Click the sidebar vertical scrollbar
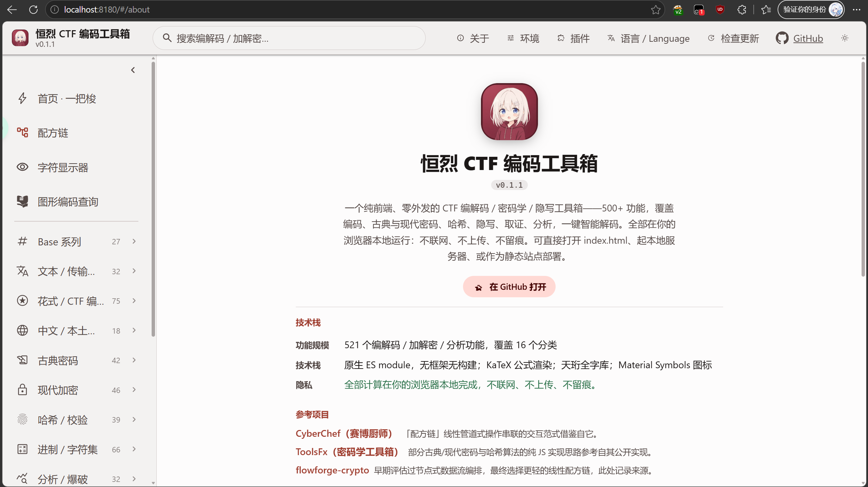 point(153,199)
